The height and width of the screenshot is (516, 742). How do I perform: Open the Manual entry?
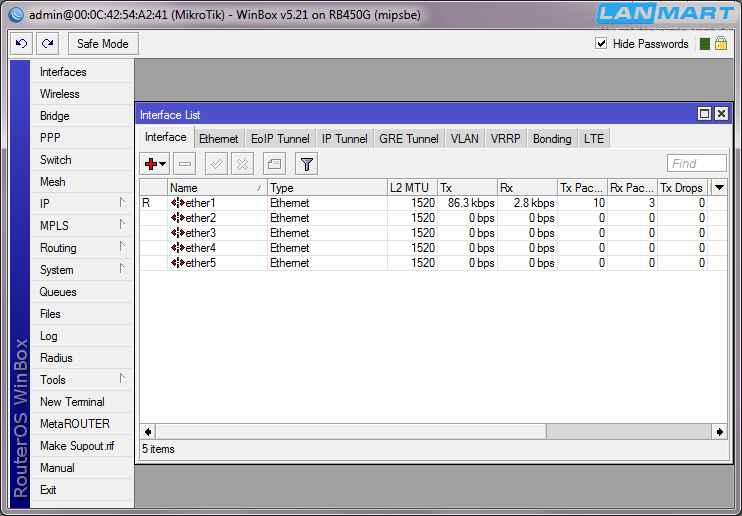82,468
